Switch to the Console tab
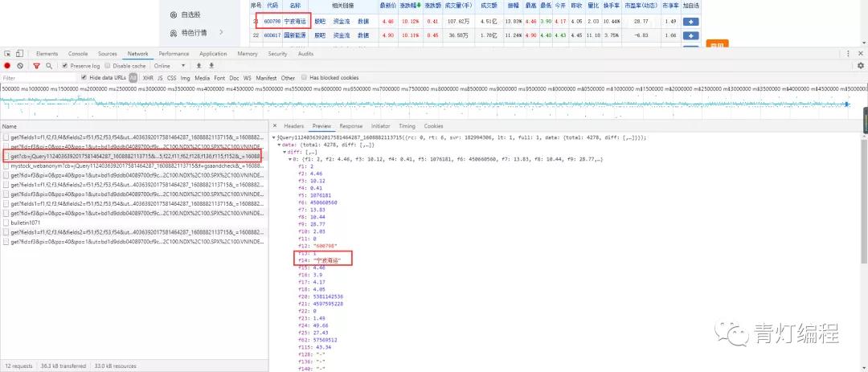868x372 pixels. click(x=78, y=54)
